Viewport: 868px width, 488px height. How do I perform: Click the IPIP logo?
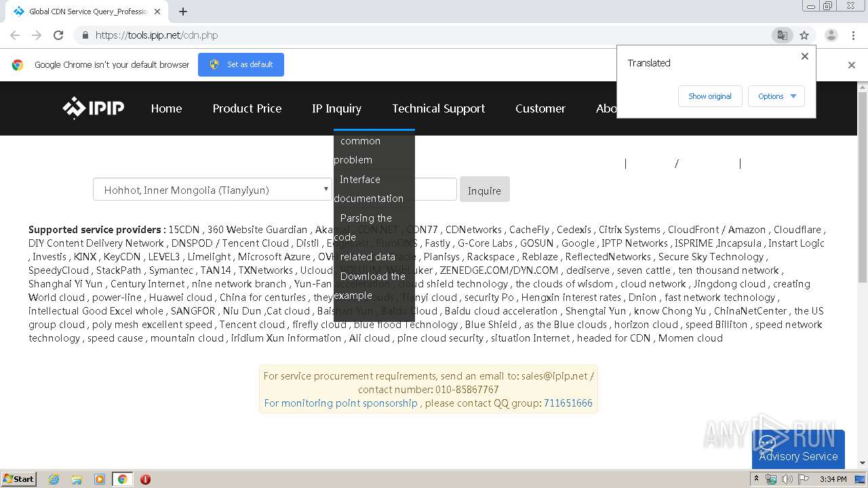[x=94, y=108]
